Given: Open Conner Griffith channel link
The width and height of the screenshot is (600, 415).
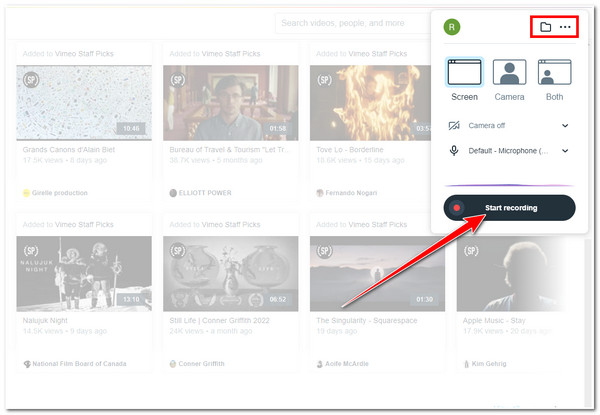Looking at the screenshot, I should coord(202,364).
